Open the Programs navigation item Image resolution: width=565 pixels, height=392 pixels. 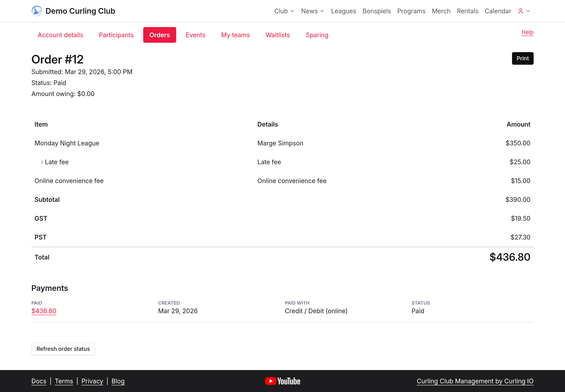411,11
